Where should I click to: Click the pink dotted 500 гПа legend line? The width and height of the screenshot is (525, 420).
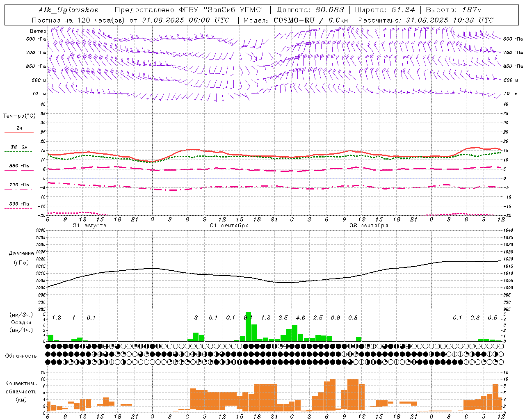click(18, 208)
